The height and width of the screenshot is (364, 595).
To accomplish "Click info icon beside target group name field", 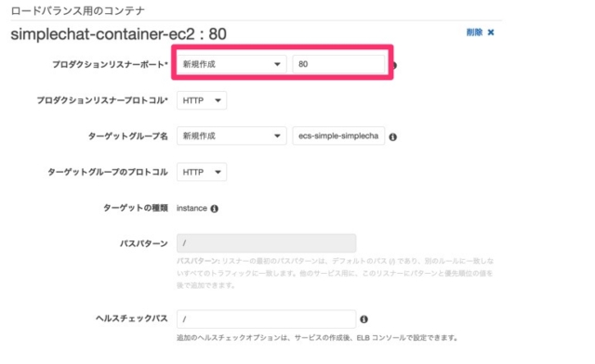I will coord(392,136).
